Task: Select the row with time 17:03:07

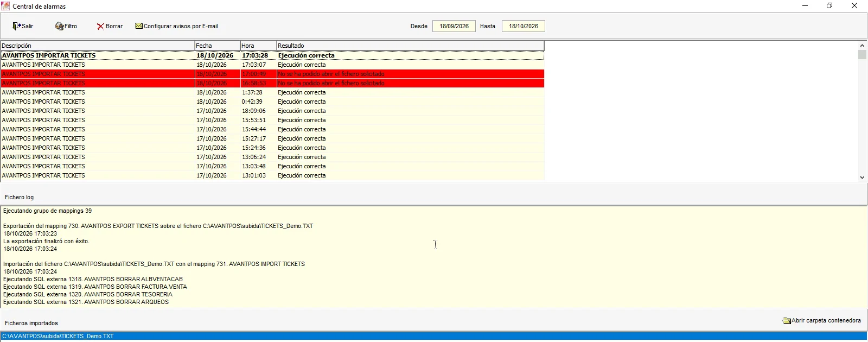Action: pos(272,65)
